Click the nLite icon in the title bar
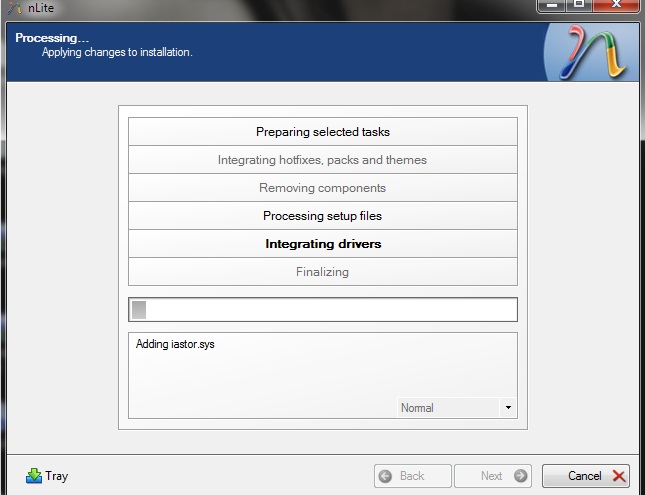 coord(12,7)
